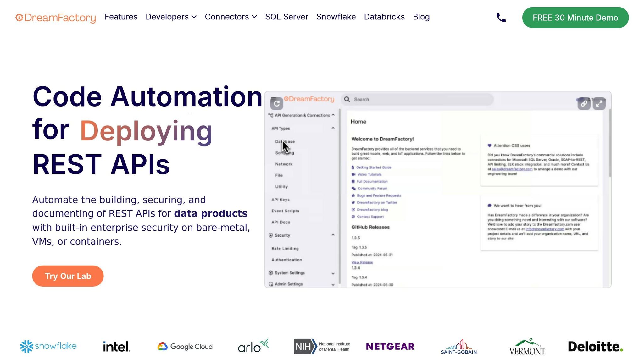Viewport: 644px width, 362px height.
Task: Click the Try Our Lab button
Action: 68,276
